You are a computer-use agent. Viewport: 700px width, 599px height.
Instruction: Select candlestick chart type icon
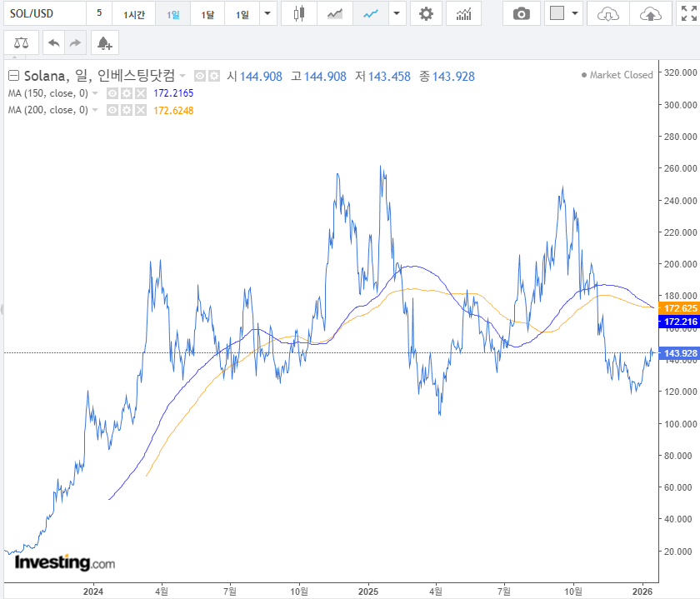point(299,14)
